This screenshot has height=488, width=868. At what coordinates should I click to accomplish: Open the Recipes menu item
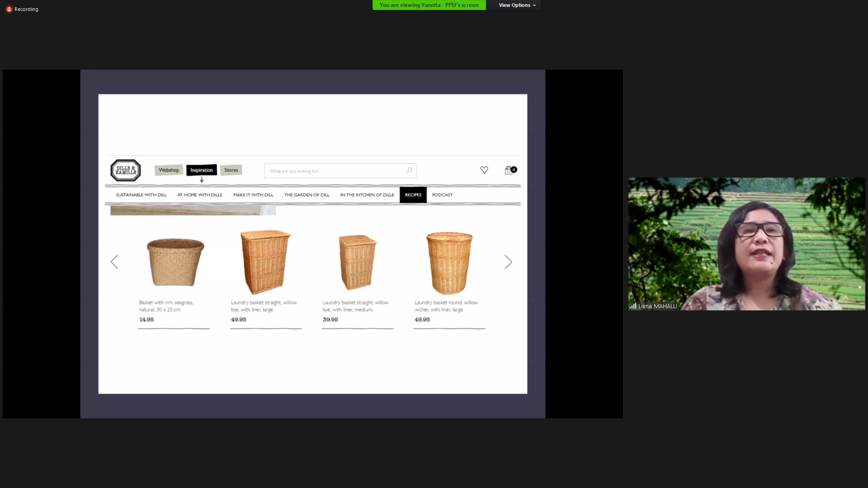click(x=413, y=195)
